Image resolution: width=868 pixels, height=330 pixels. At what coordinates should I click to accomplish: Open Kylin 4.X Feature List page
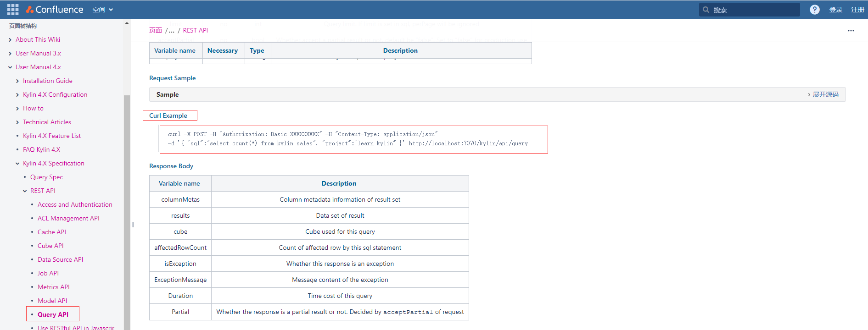coord(52,136)
